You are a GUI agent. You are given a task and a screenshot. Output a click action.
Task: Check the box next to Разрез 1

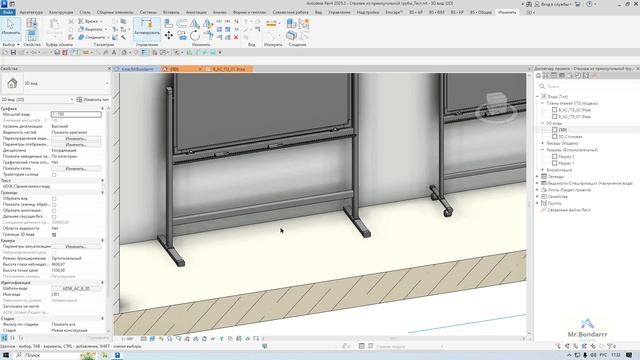(554, 163)
